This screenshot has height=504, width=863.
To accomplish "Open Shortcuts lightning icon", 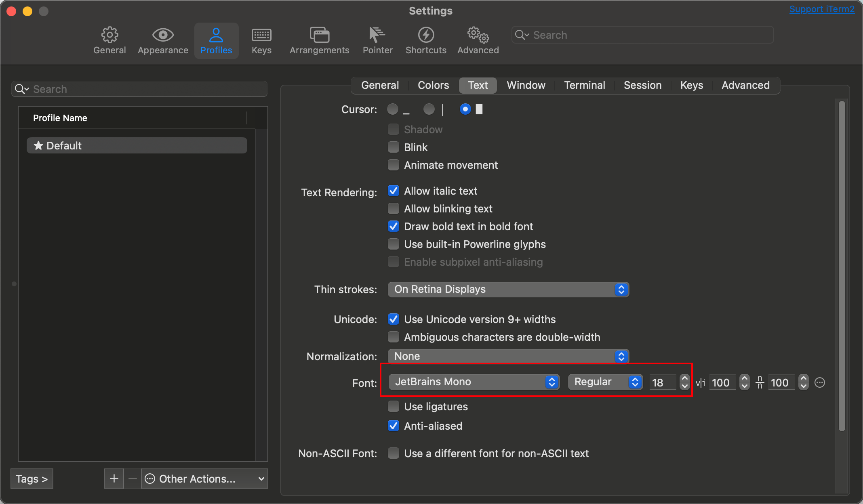I will (426, 35).
